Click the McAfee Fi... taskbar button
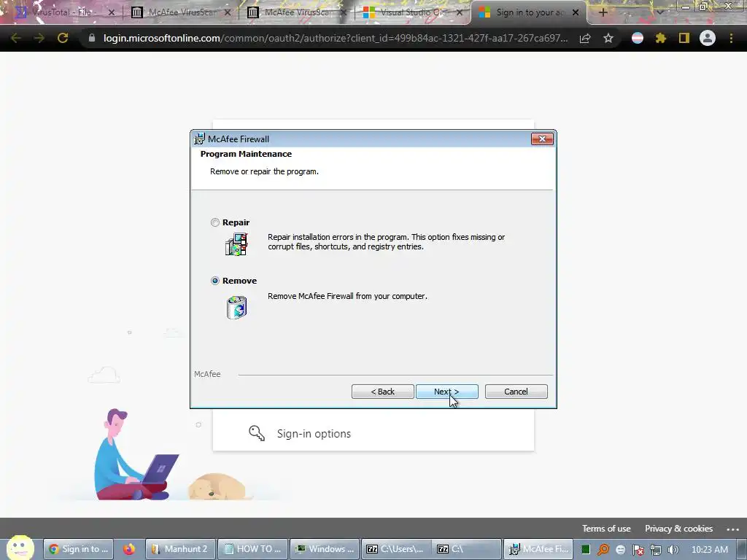The width and height of the screenshot is (747, 560). click(x=539, y=549)
